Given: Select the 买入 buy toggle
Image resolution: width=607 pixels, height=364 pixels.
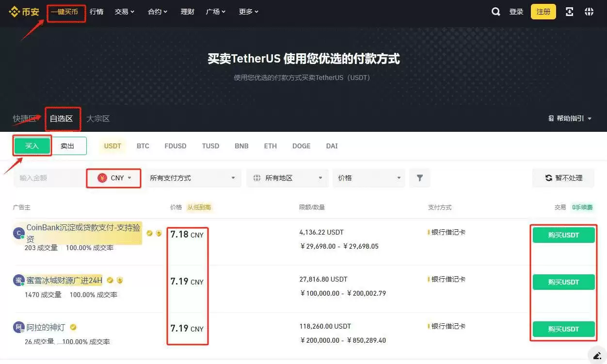Looking at the screenshot, I should coord(32,145).
